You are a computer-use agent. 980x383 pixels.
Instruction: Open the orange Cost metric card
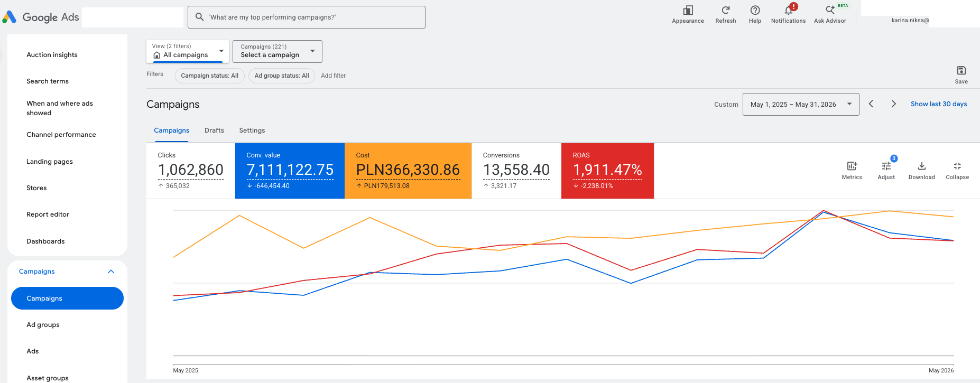pos(408,171)
